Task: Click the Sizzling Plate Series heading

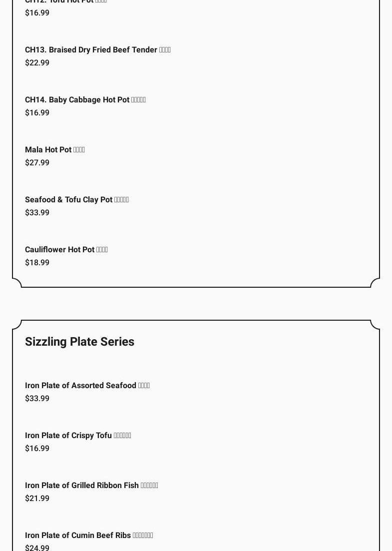Action: pyautogui.click(x=79, y=342)
